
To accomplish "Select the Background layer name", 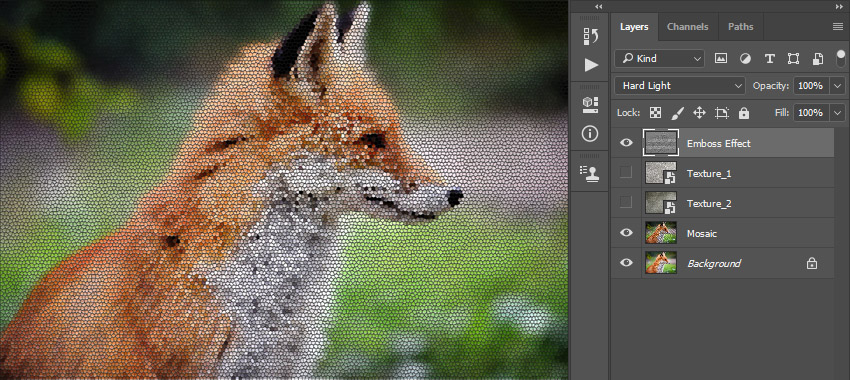I will (714, 263).
